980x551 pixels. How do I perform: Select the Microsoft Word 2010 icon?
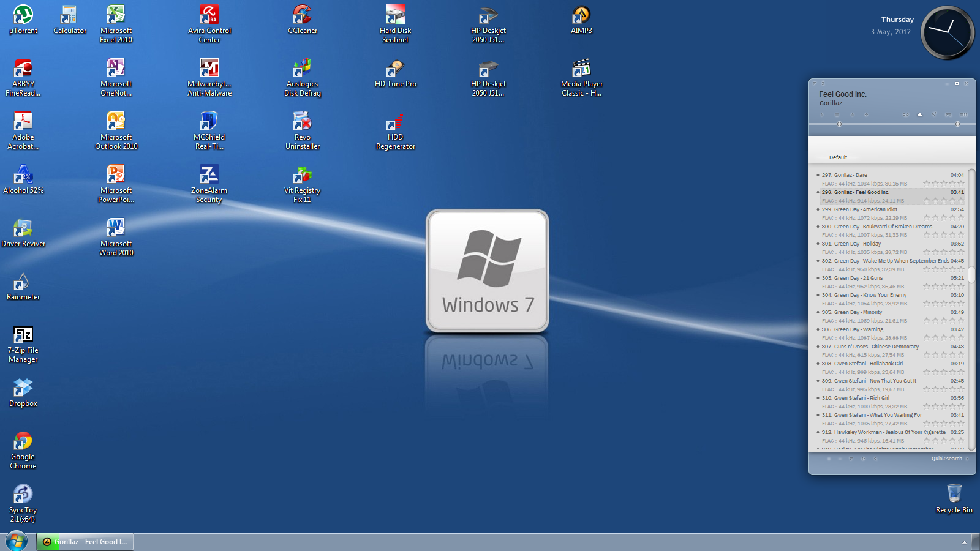pos(116,237)
